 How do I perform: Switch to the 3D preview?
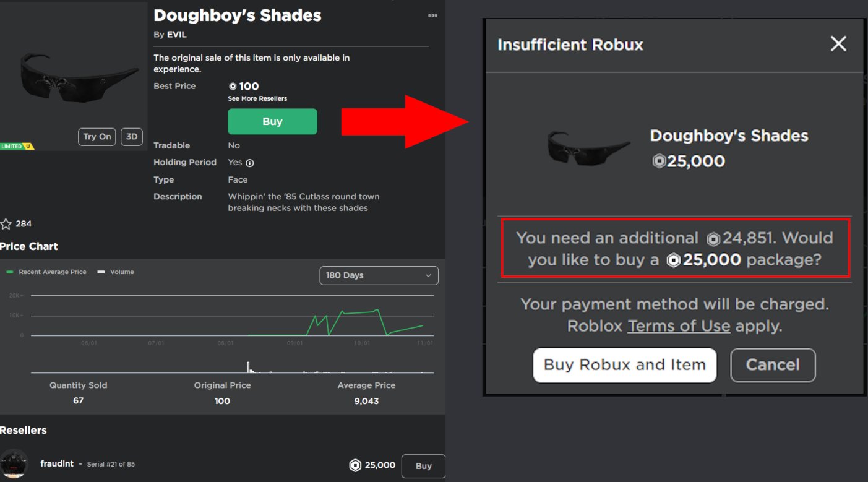click(132, 137)
